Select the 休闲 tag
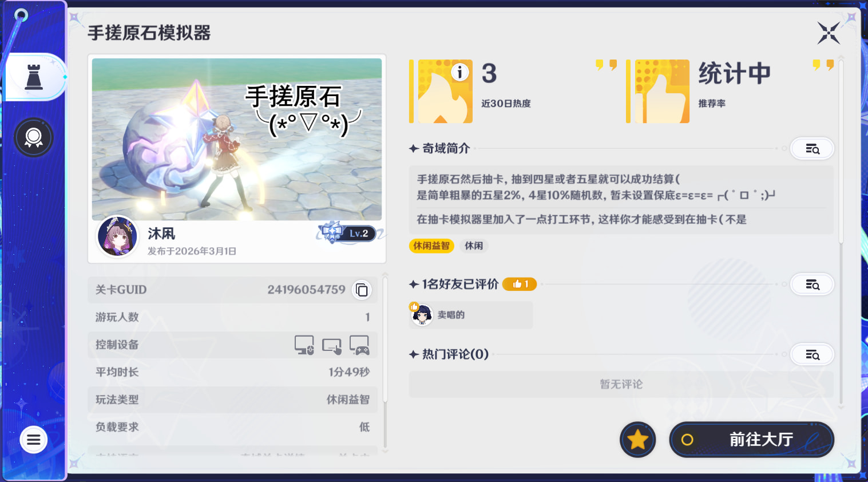The width and height of the screenshot is (868, 482). [x=474, y=246]
